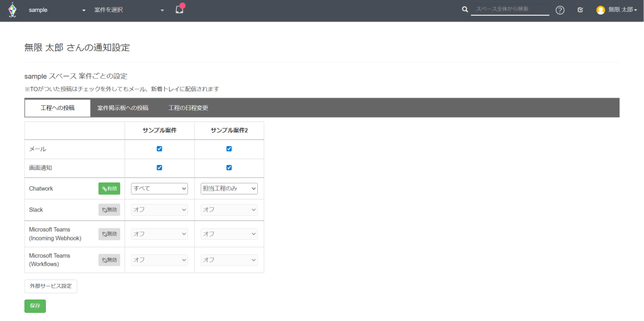
Task: Click the app logo in the header
Action: tap(12, 10)
